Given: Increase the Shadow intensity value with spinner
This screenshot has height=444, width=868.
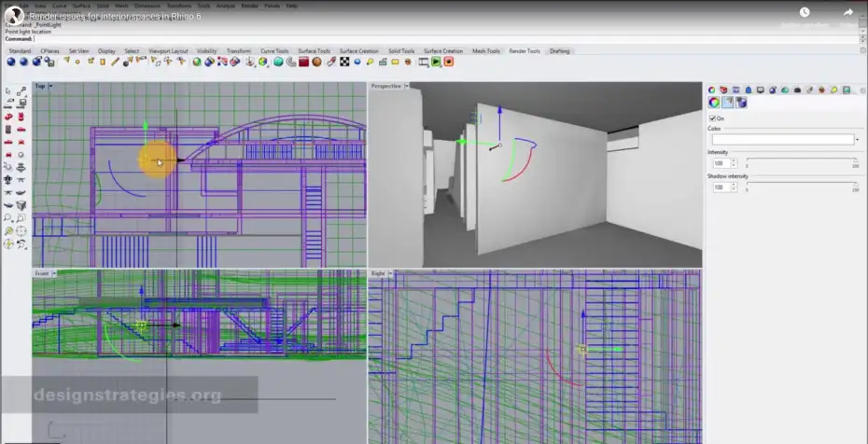Looking at the screenshot, I should [x=734, y=186].
